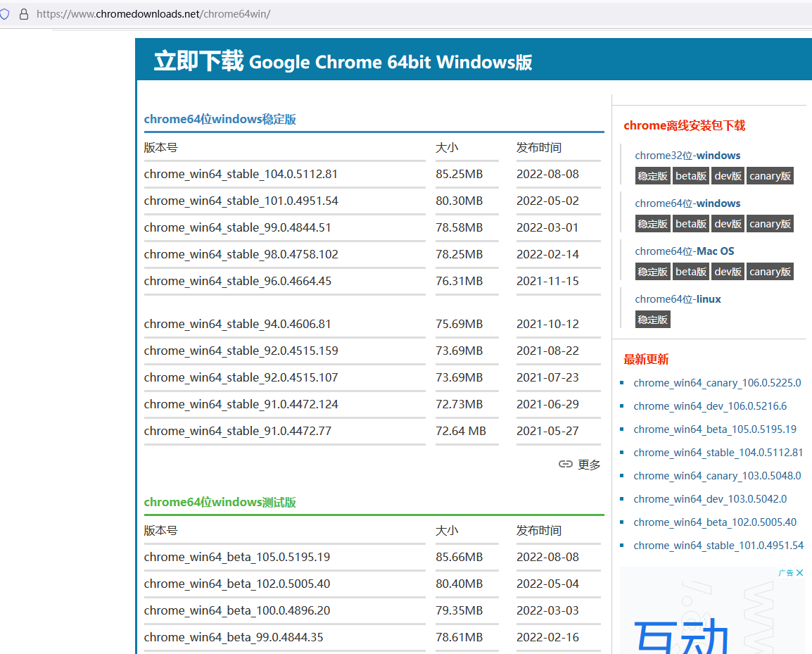
Task: Open chrome_win64_stable_98.0.4758.102 download
Action: point(241,254)
